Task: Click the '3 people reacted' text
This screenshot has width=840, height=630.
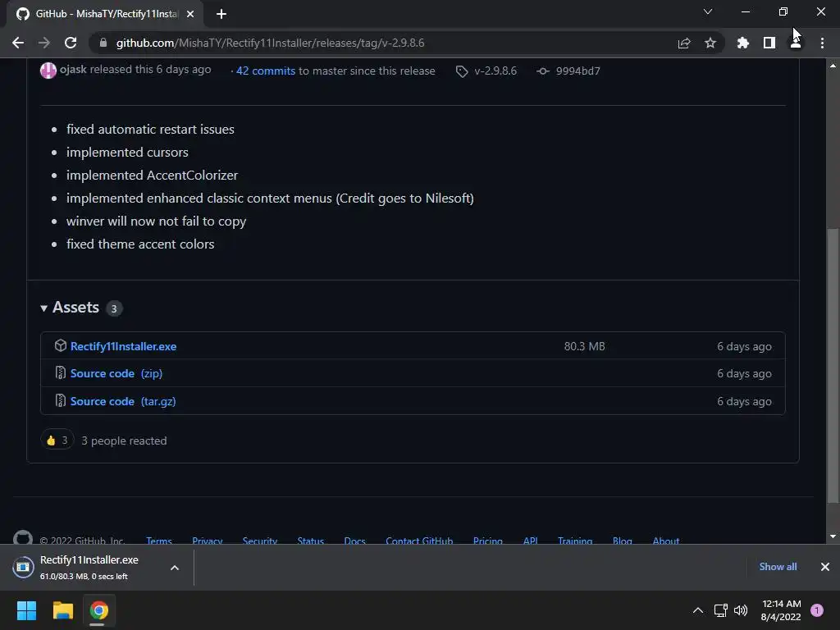Action: point(124,441)
